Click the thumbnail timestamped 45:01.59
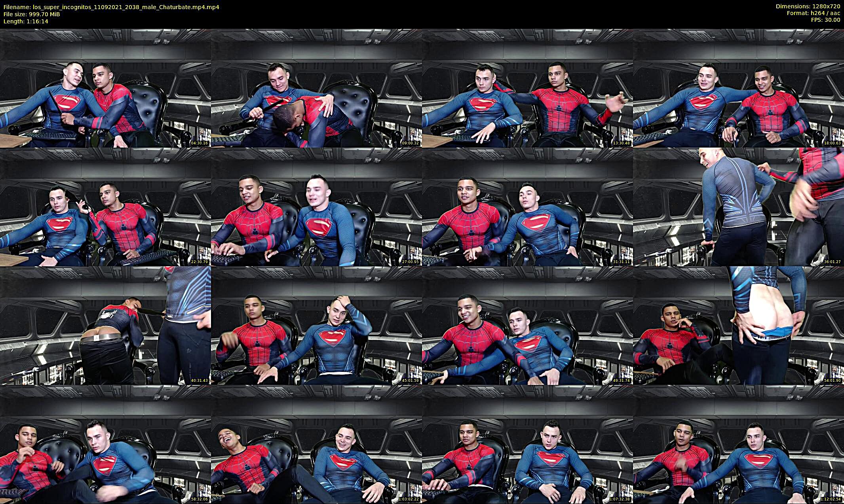Viewport: 844px width, 504px height. click(x=316, y=326)
